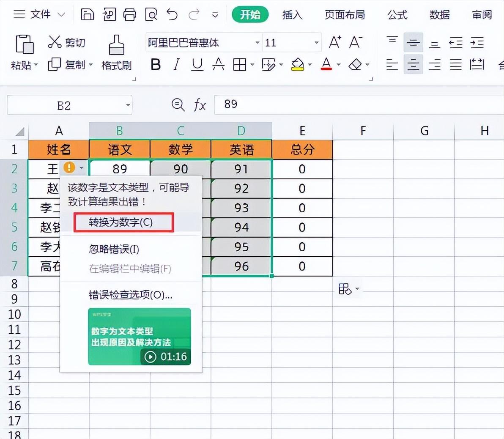
Task: Expand the Name Box dropdown arrow
Action: (128, 105)
